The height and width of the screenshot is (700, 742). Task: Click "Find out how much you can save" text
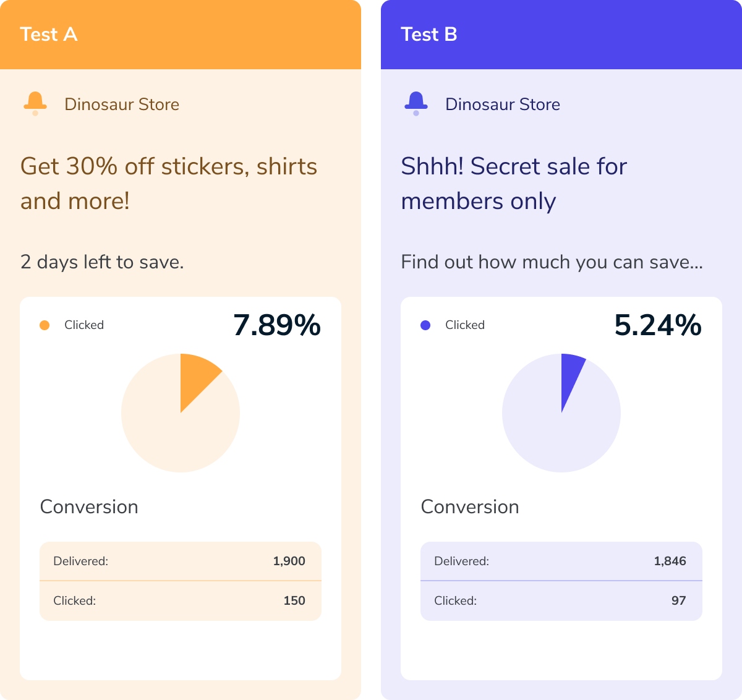(552, 262)
